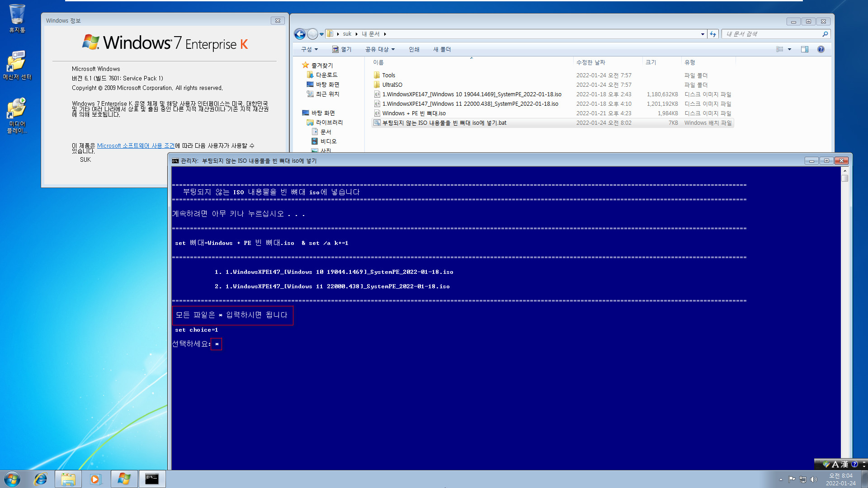Toggle IME A input mode indicator
868x488 pixels.
[x=835, y=464]
